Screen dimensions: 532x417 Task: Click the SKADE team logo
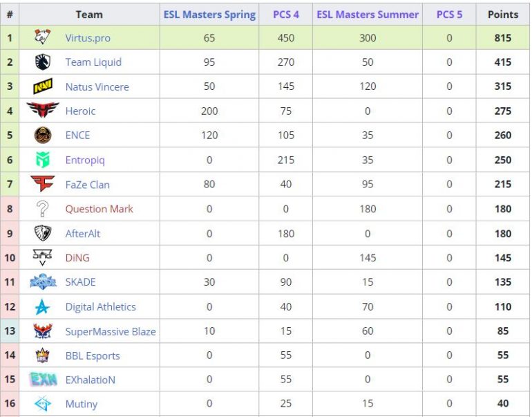pyautogui.click(x=43, y=282)
